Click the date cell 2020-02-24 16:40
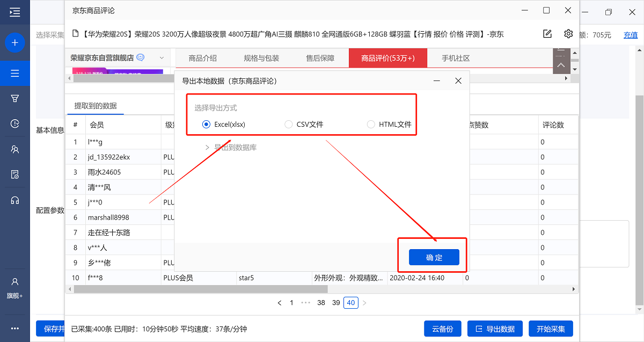644x342 pixels. coord(424,278)
